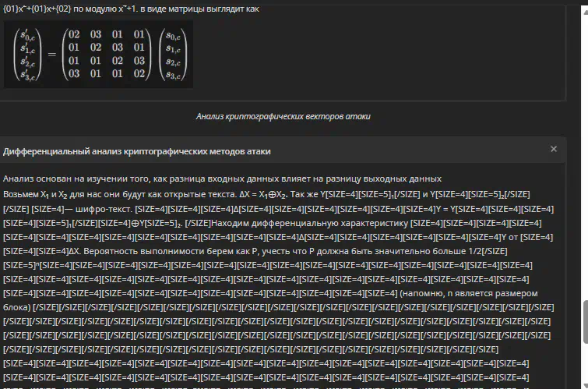
Task: Place cursor in line 'Анализ основан на изучении'
Action: [x=222, y=179]
